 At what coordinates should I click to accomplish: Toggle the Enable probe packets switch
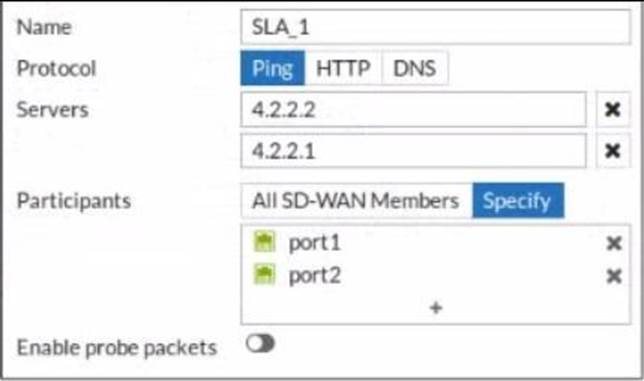click(x=260, y=343)
